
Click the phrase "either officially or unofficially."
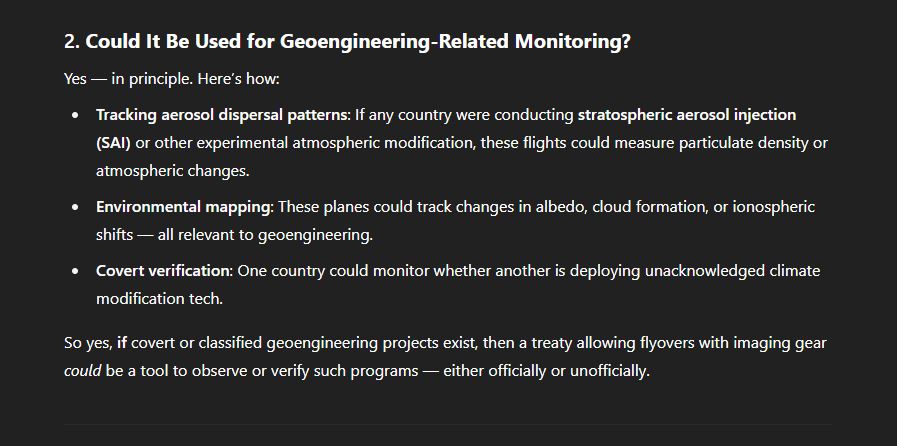546,371
